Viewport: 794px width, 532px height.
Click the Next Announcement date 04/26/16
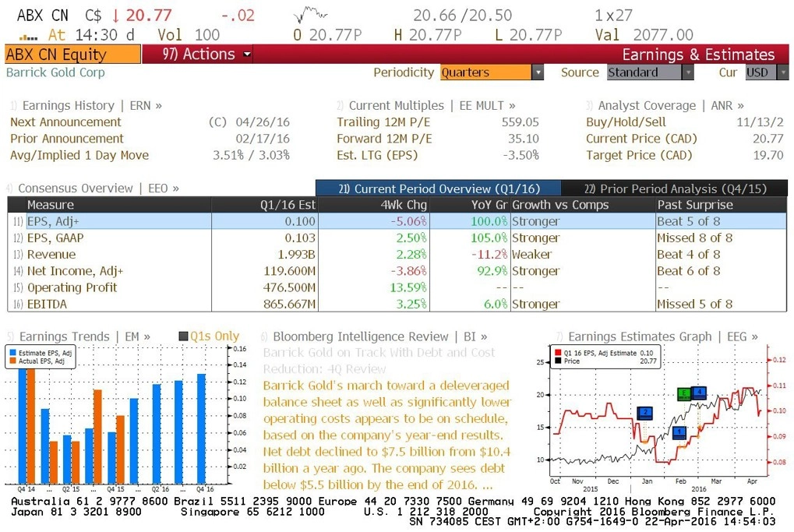point(263,122)
